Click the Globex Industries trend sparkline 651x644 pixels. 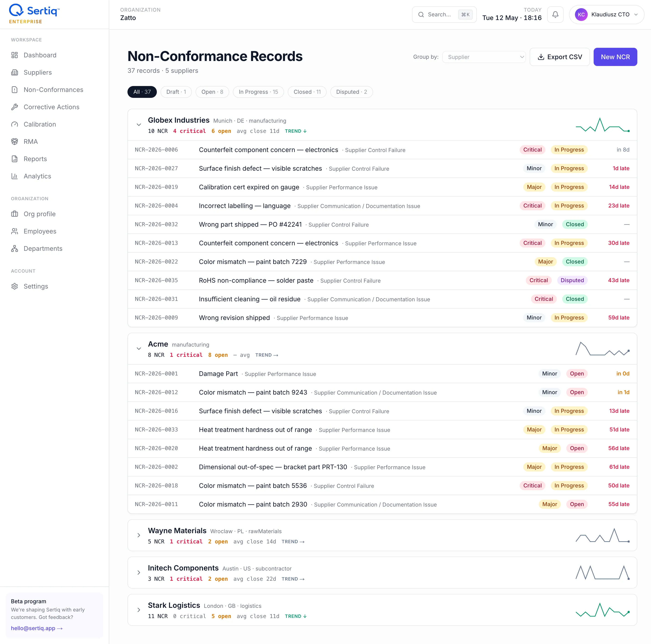coord(603,125)
